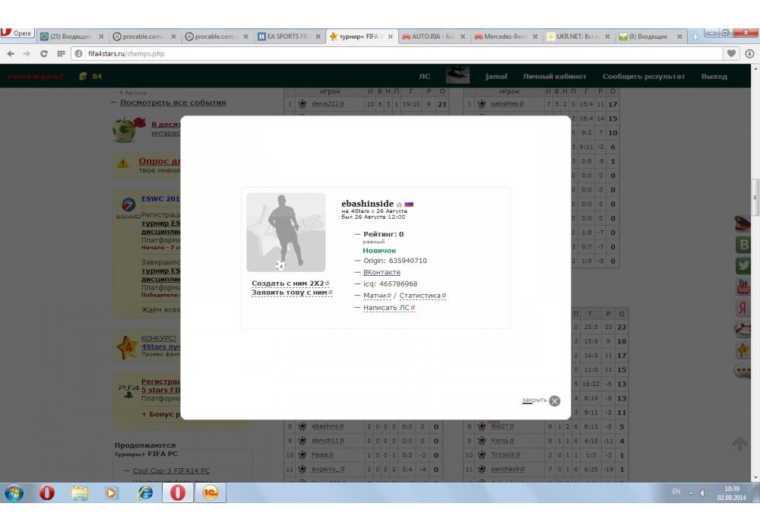This screenshot has width=760, height=532.
Task: Open Internet Explorer from the taskbar
Action: tap(145, 492)
